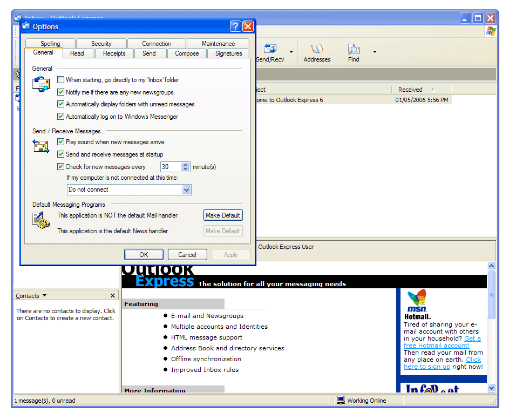Click the Options dialog help question-mark button

[x=236, y=26]
